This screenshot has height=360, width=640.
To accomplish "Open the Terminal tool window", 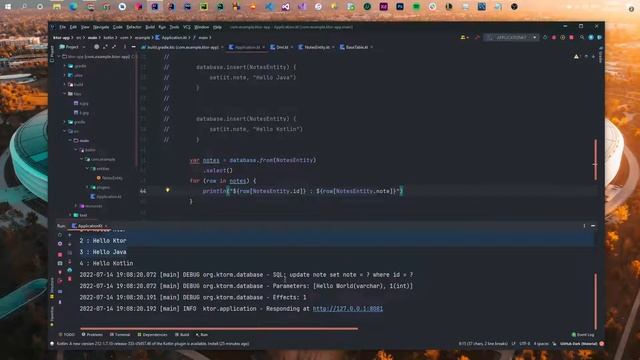I will (x=120, y=335).
